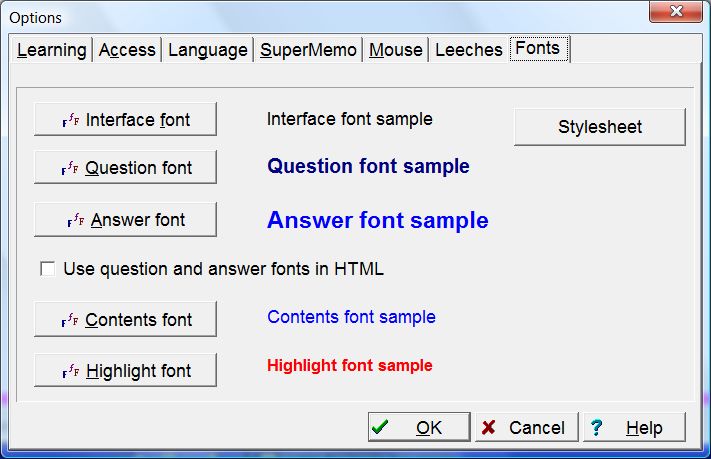Click the red Highlight font sample text

point(349,366)
